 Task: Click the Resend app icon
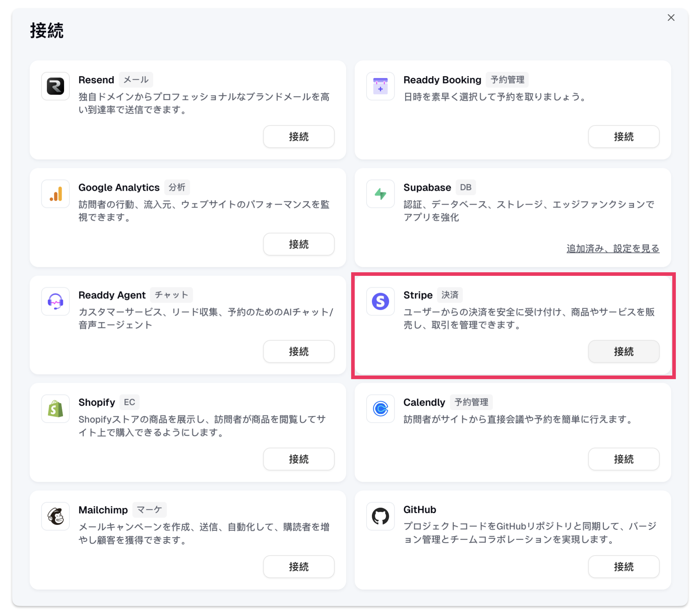pyautogui.click(x=55, y=86)
